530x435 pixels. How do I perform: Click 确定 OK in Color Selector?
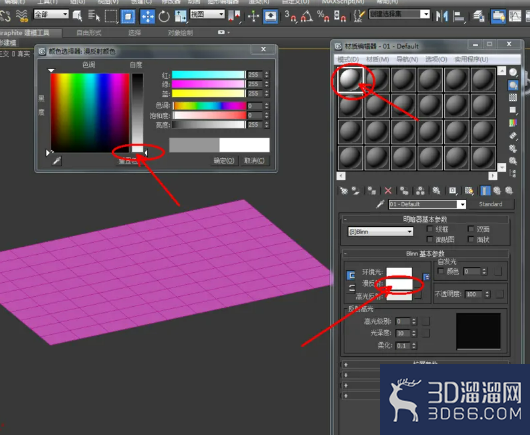click(224, 161)
